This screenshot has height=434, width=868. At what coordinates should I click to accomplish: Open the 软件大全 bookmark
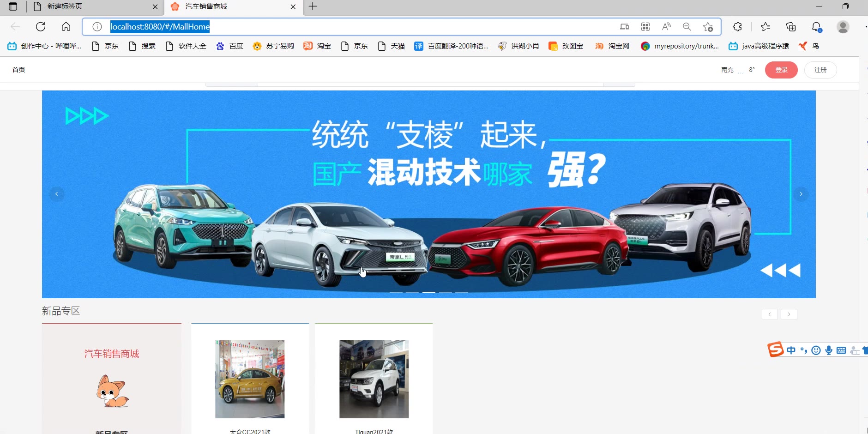coord(186,46)
